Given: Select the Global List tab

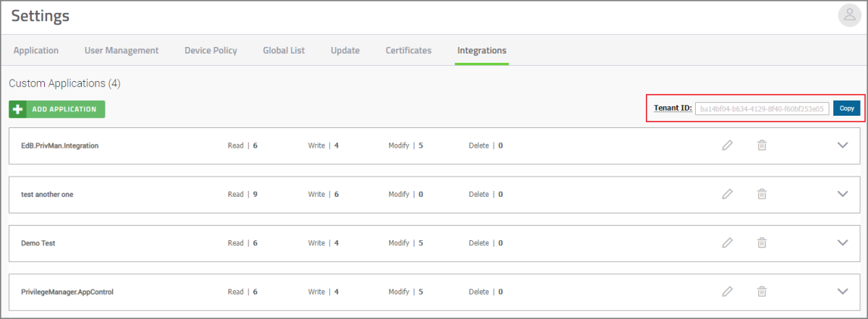Looking at the screenshot, I should pyautogui.click(x=284, y=51).
